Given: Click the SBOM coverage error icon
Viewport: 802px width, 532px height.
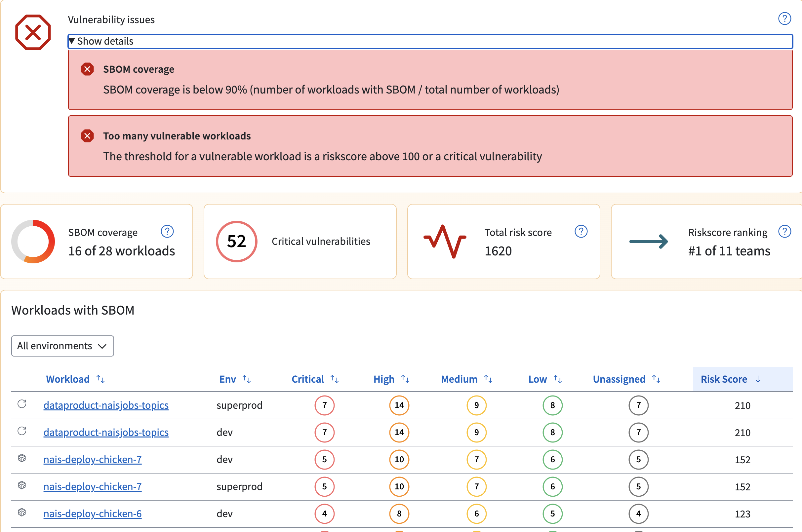Looking at the screenshot, I should [x=87, y=69].
